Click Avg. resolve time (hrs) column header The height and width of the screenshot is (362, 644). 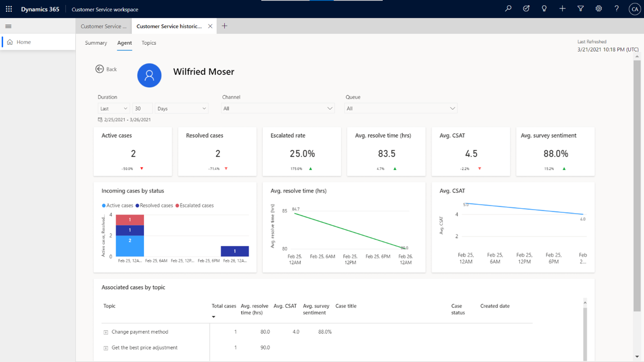coord(254,309)
